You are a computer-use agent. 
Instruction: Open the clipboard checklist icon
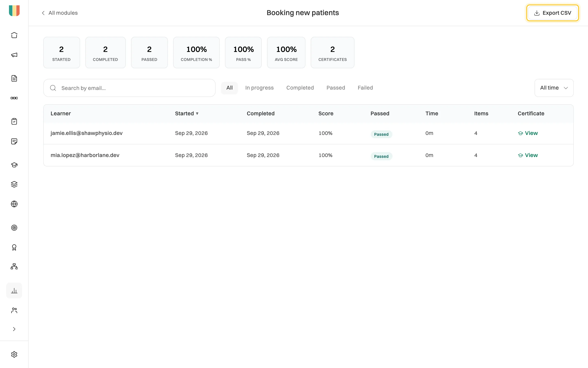pos(14,121)
